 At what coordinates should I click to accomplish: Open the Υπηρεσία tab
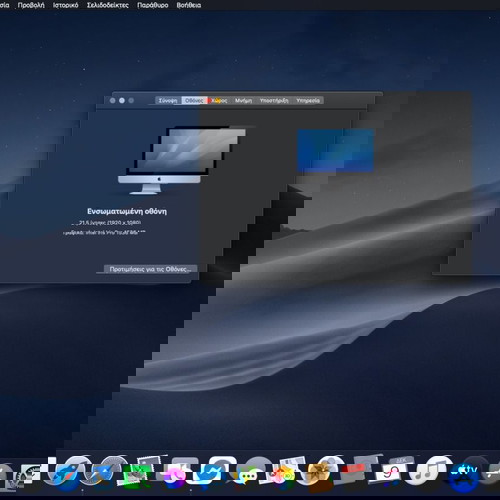coord(308,100)
